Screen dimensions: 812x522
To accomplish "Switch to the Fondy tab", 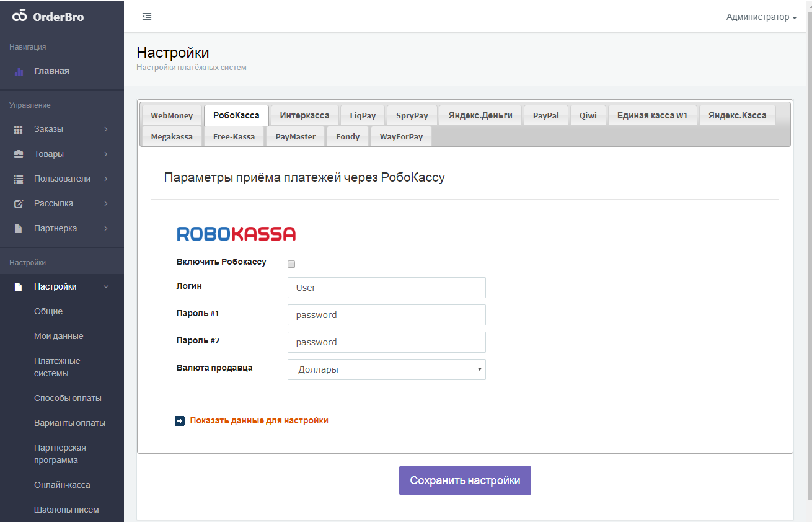I will click(x=348, y=136).
